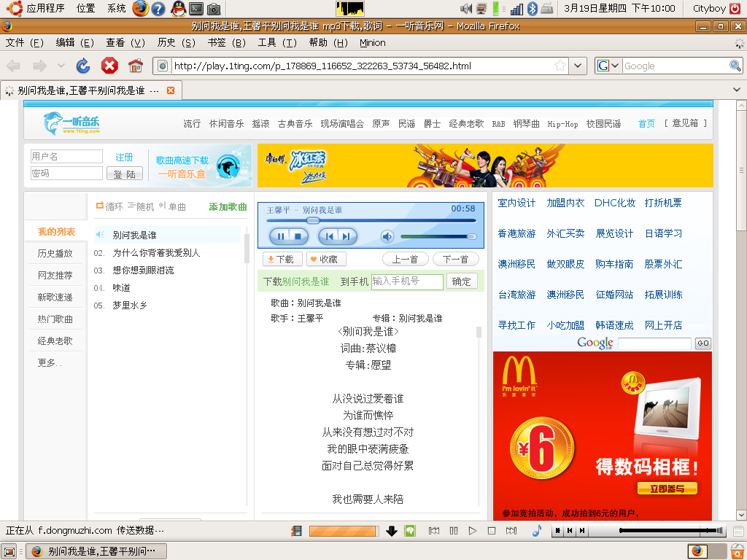Click the 添加歌曲 add songs link
747x560 pixels.
tap(228, 206)
